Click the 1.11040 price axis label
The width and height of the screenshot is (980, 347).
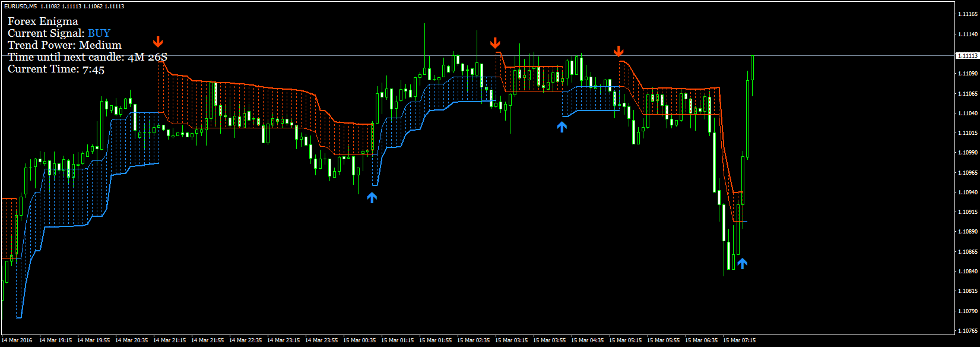(968, 113)
